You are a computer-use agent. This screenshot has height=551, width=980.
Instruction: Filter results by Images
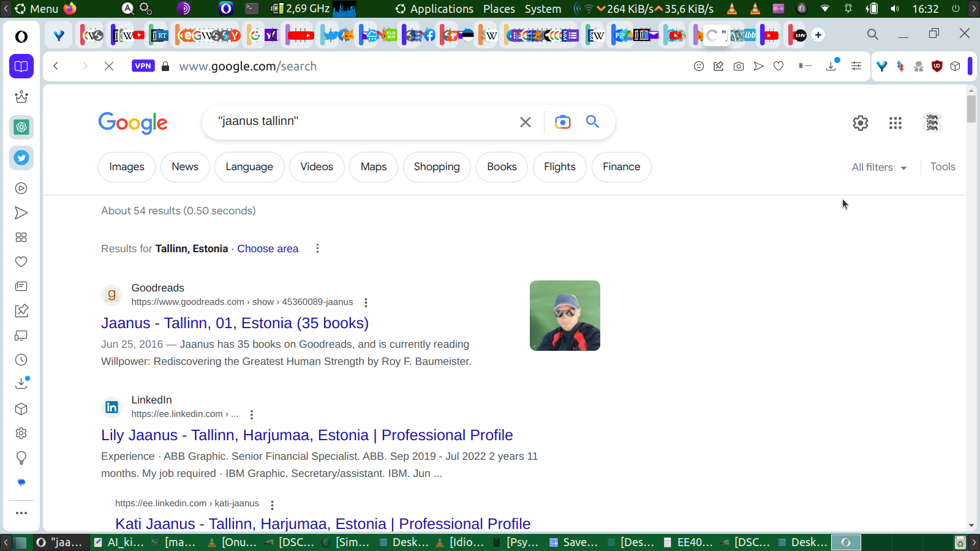(127, 167)
